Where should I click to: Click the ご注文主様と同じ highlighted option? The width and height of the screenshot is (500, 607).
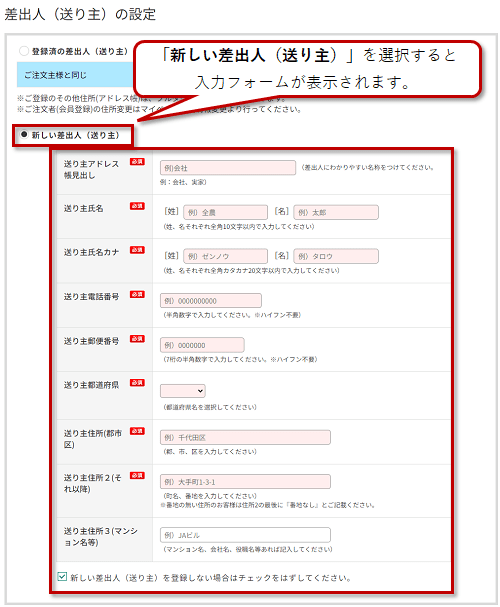(75, 75)
